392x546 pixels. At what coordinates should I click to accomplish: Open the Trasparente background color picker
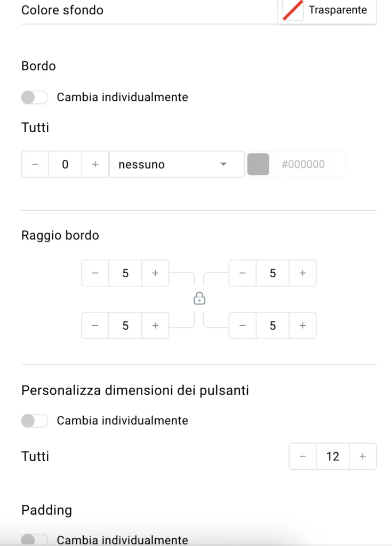coord(327,11)
